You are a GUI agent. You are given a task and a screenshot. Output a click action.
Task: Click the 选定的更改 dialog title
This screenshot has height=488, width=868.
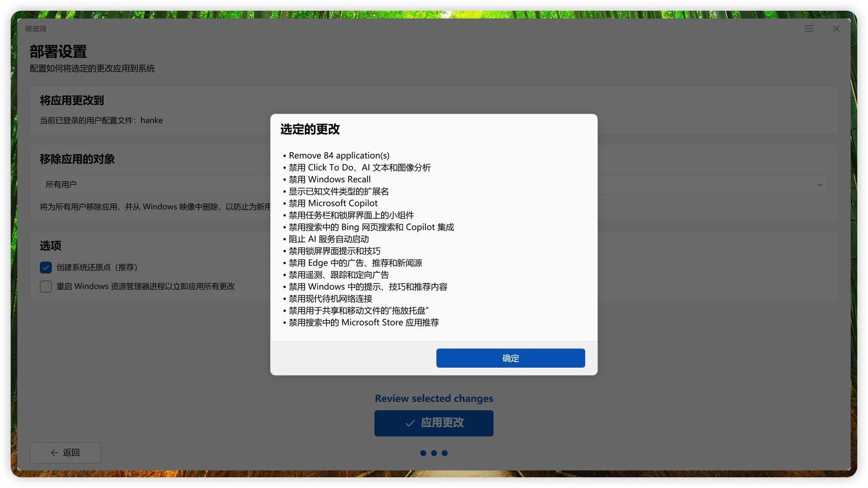pyautogui.click(x=310, y=129)
